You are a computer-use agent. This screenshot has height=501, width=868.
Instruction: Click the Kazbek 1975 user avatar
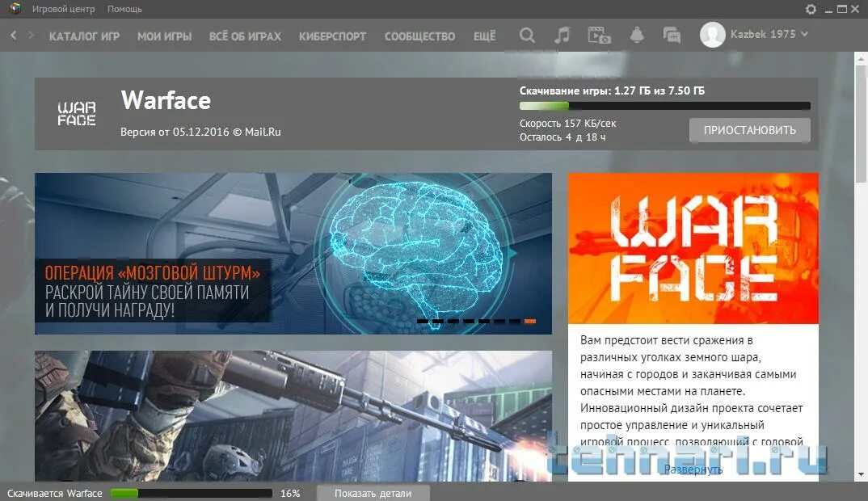(x=713, y=34)
